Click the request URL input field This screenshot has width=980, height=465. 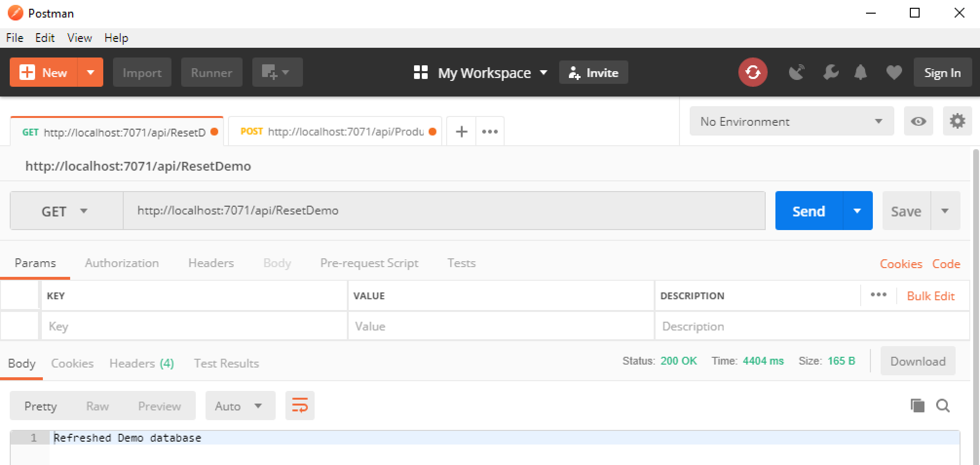coord(443,211)
